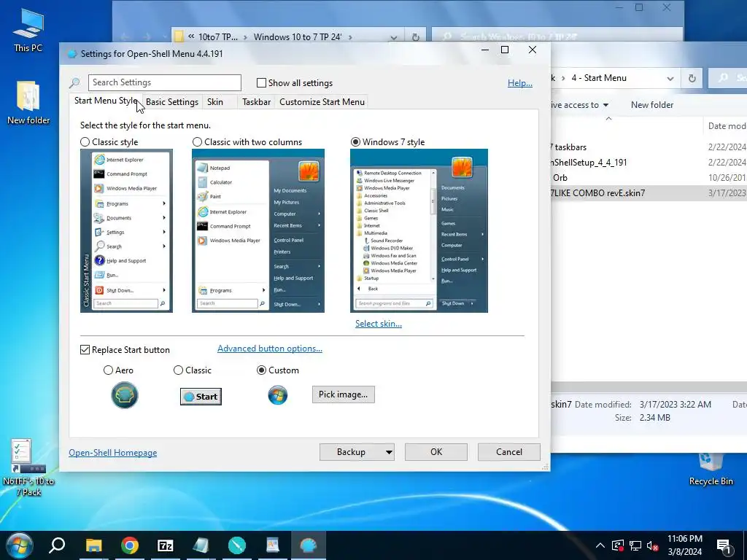Open the 'access to' dropdown in explorer
The height and width of the screenshot is (560, 747).
pos(605,105)
